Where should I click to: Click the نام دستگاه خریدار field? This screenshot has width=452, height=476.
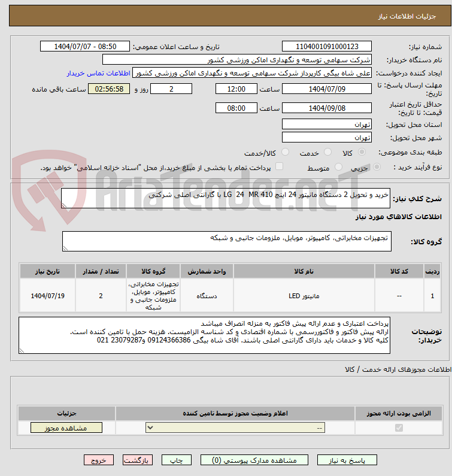(x=237, y=60)
